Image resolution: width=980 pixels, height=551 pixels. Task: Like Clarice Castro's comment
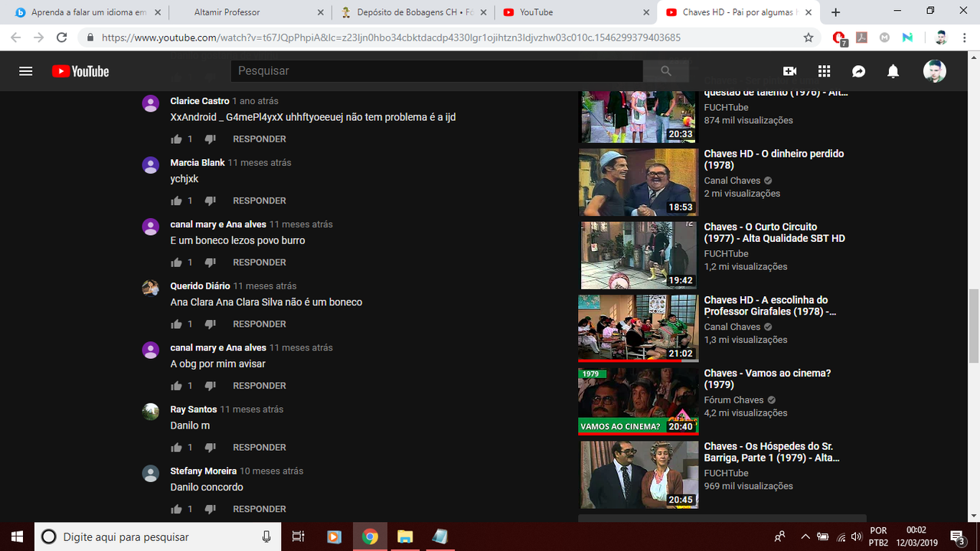pos(177,139)
